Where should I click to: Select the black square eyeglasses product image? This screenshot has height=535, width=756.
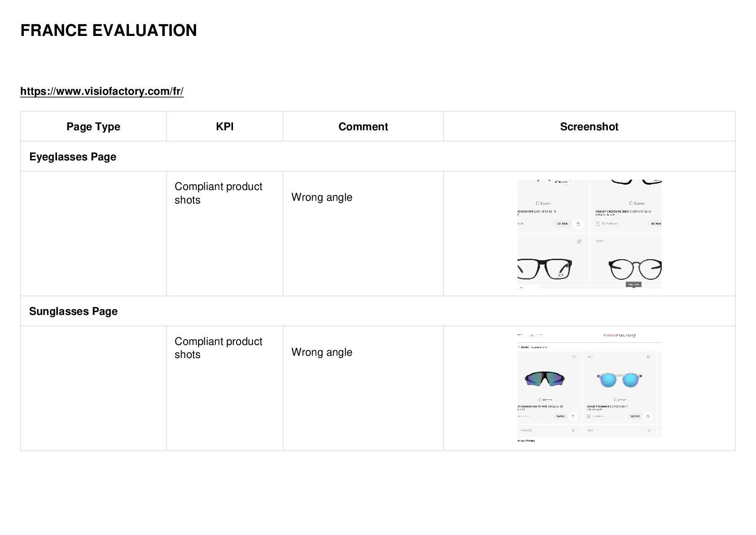pyautogui.click(x=545, y=269)
